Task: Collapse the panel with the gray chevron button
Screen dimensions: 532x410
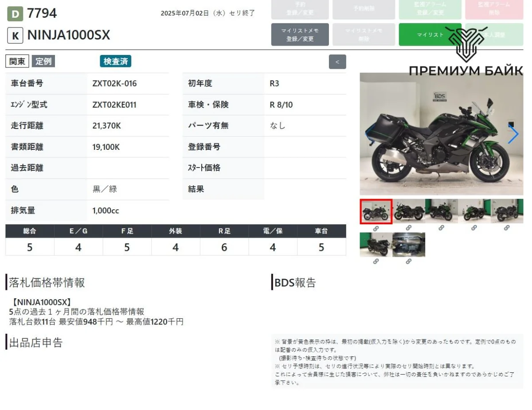Action: pyautogui.click(x=337, y=62)
